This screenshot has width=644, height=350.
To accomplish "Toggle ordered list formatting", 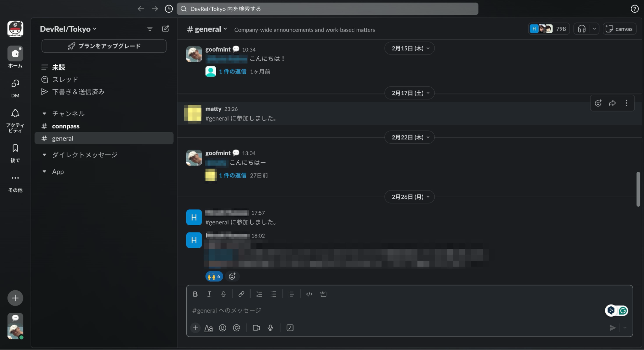I will coord(259,294).
